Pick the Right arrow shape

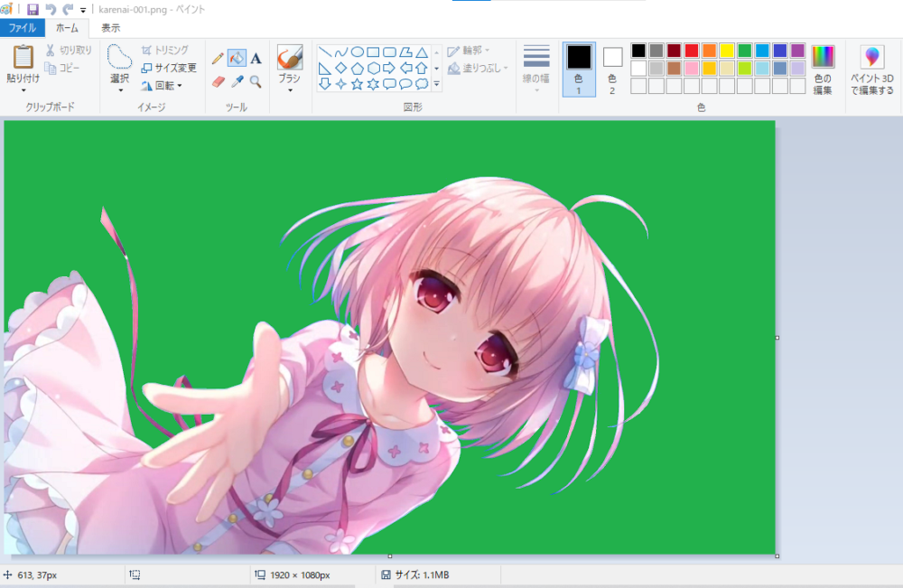click(389, 69)
